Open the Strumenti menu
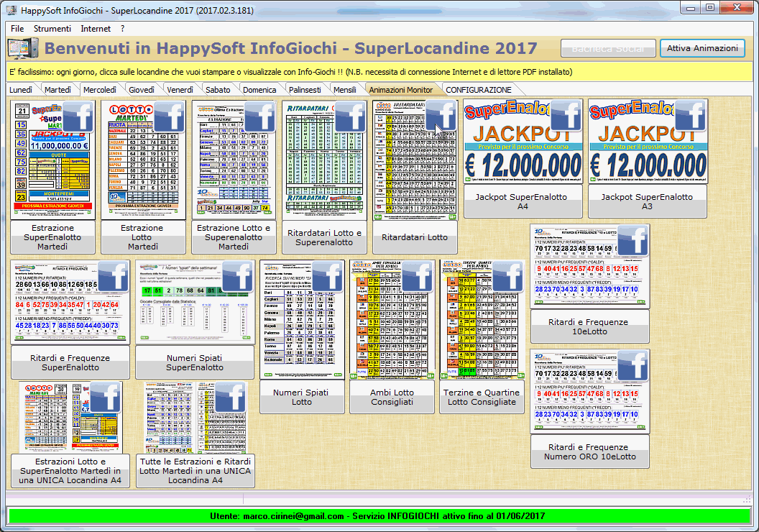Image resolution: width=759 pixels, height=532 pixels. [x=52, y=29]
